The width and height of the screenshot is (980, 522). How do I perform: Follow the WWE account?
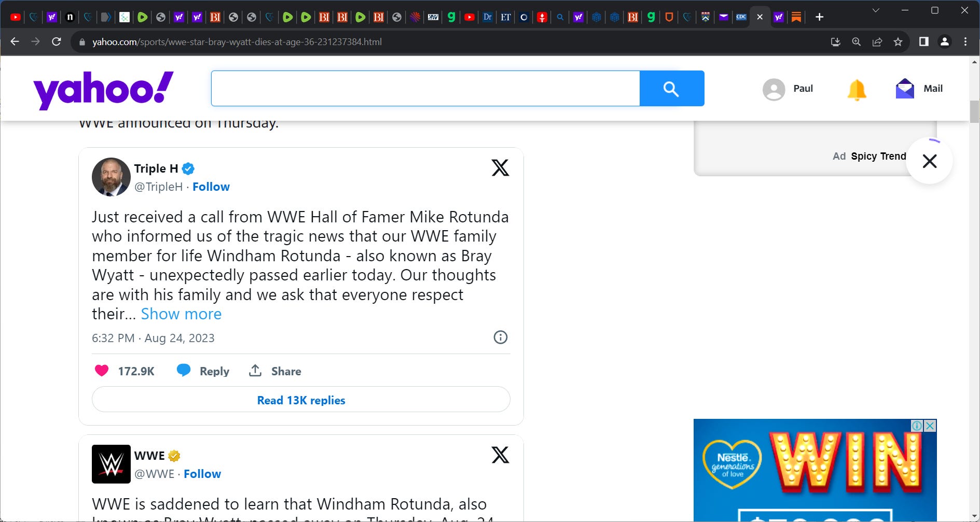[x=202, y=474]
